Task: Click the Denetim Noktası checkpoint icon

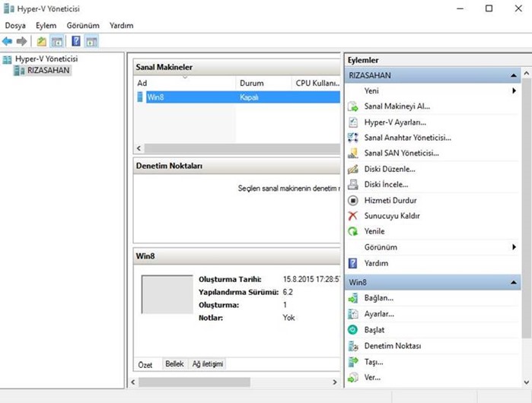Action: pos(353,346)
